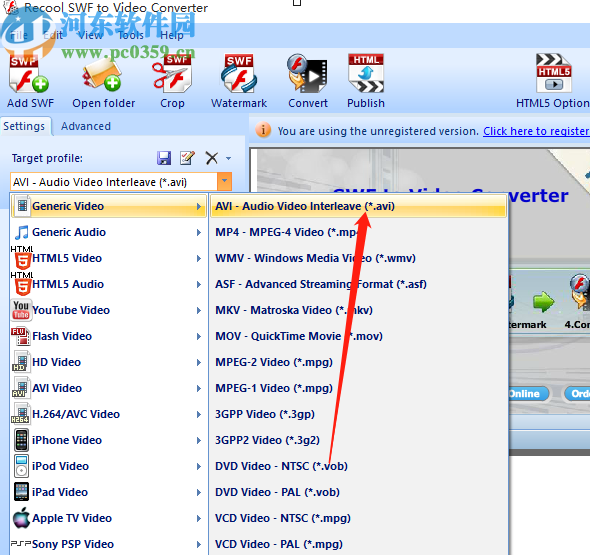The height and width of the screenshot is (555, 590).
Task: Edit the target profile with pencil icon
Action: pos(187,158)
